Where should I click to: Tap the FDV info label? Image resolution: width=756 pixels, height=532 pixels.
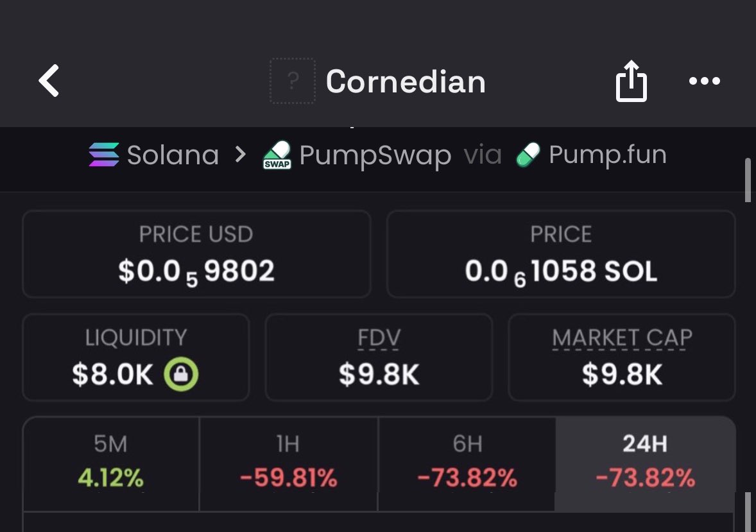click(379, 338)
